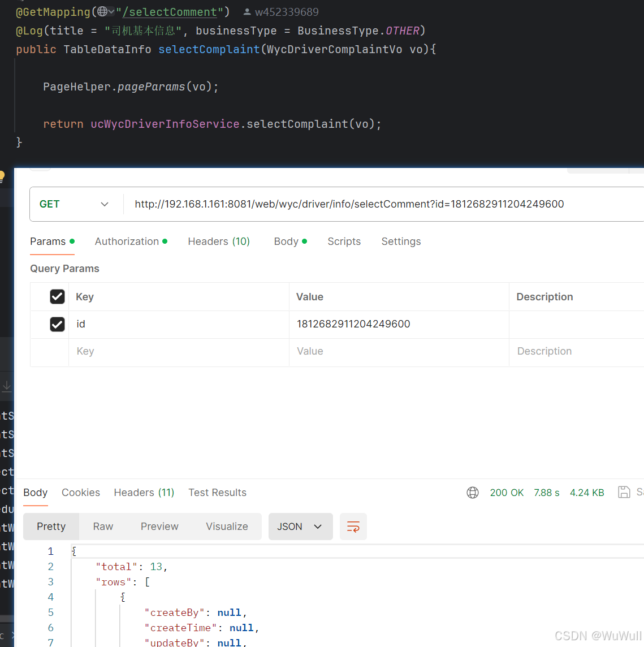Select the Pretty view button
The height and width of the screenshot is (647, 644).
tap(51, 527)
